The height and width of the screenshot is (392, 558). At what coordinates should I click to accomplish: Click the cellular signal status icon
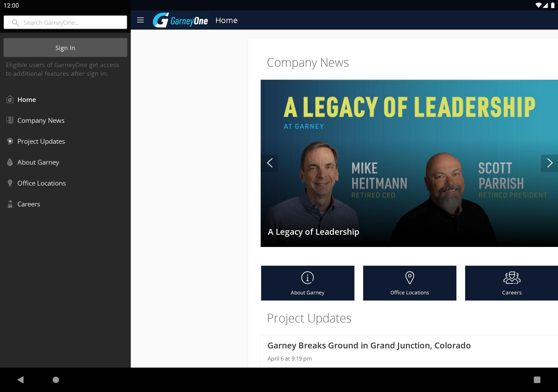tap(545, 5)
